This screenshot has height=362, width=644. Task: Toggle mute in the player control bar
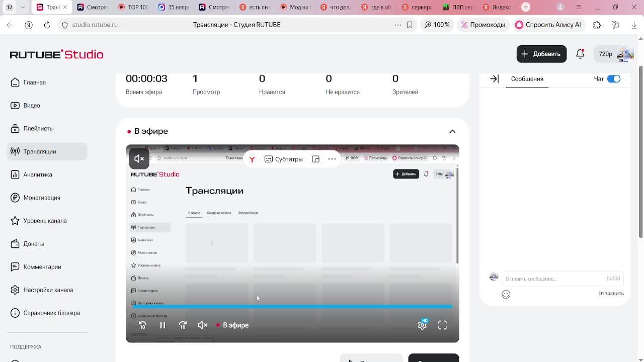203,325
